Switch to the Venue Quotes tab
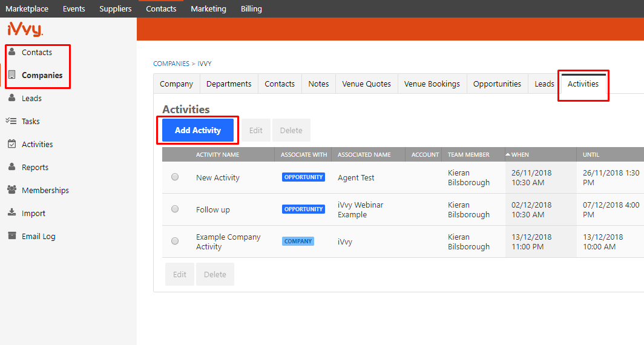644x345 pixels. pyautogui.click(x=366, y=84)
